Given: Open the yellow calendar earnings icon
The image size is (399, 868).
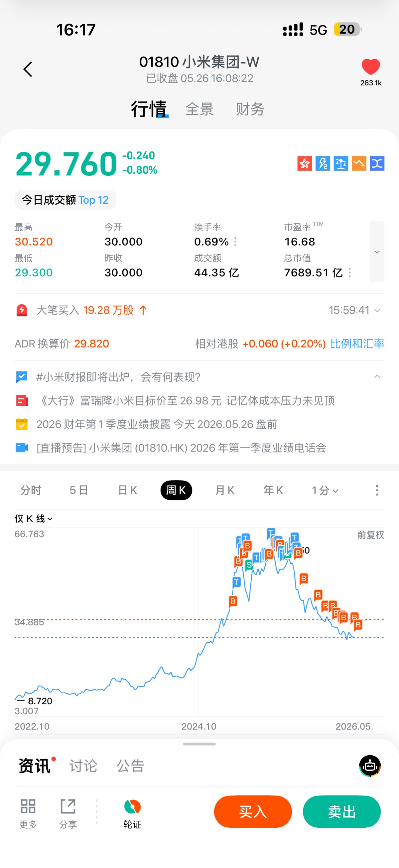Looking at the screenshot, I should 22,424.
